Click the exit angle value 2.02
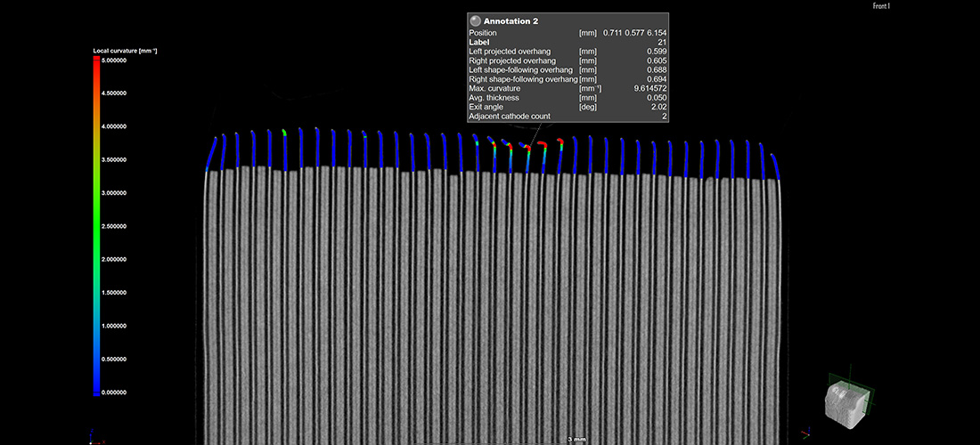The height and width of the screenshot is (445, 980). click(661, 108)
